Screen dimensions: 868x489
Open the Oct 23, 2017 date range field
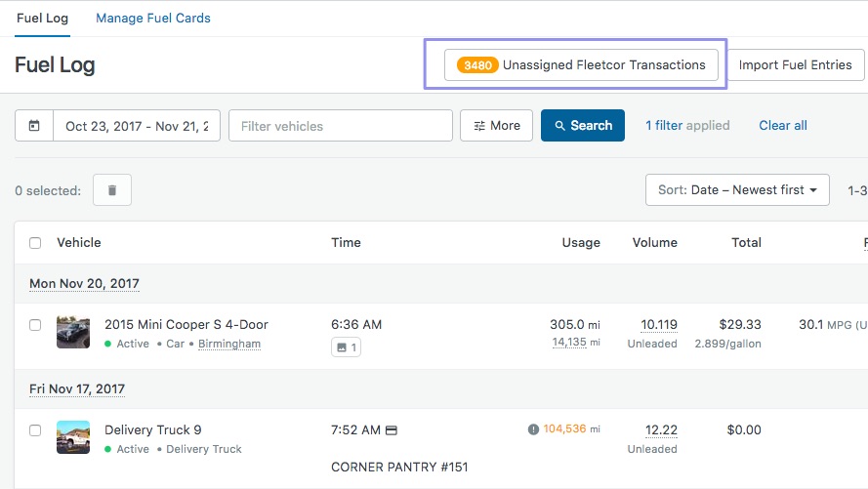point(137,126)
